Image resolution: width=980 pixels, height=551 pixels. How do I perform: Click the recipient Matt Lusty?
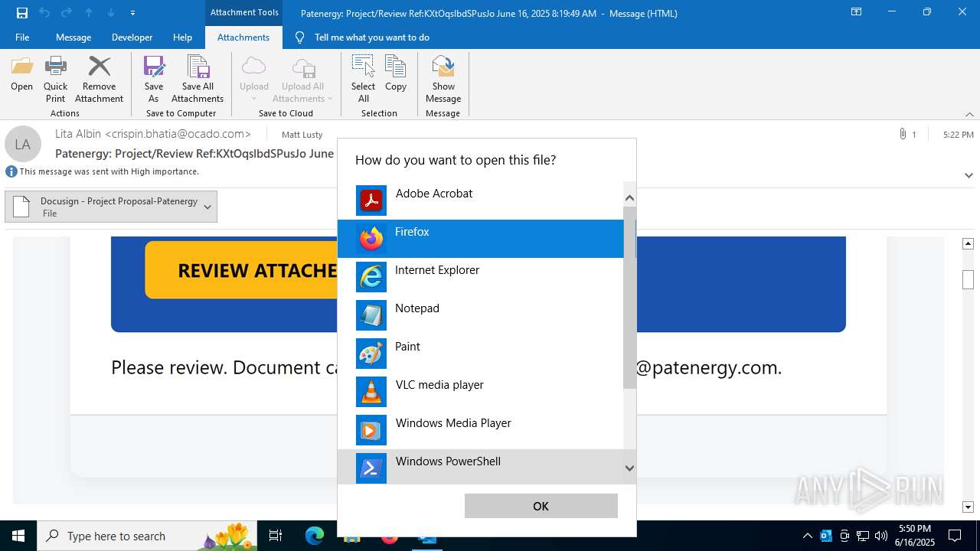point(302,134)
